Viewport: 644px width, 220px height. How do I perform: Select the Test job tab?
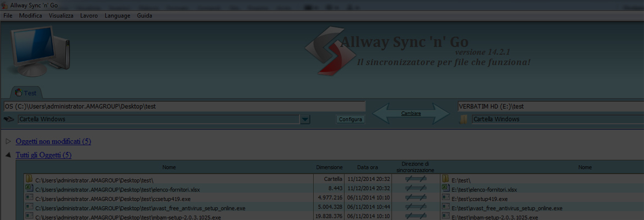pyautogui.click(x=25, y=93)
